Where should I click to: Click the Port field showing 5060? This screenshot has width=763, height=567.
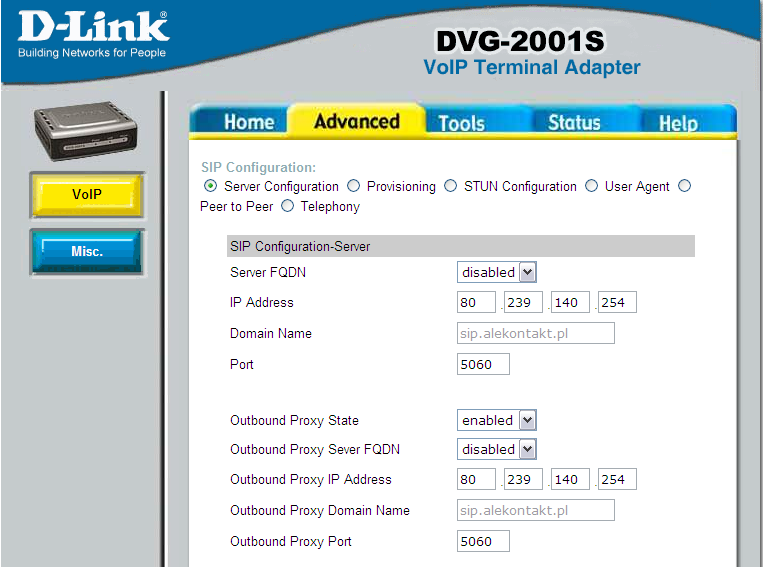[x=483, y=364]
